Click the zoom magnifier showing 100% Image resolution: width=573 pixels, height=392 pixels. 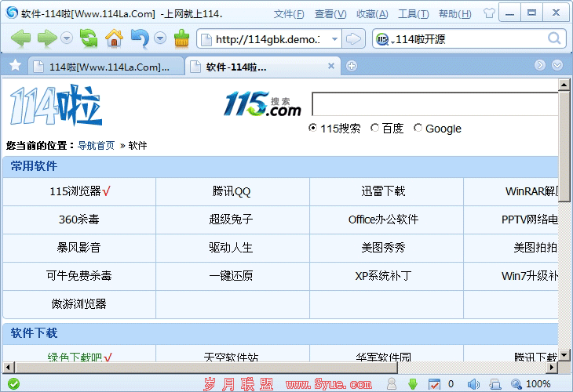click(516, 384)
